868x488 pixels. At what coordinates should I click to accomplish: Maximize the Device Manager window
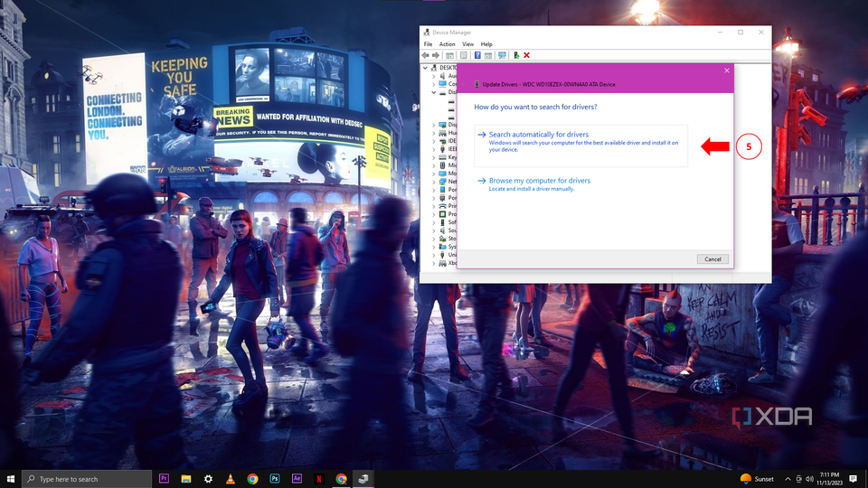(x=741, y=33)
